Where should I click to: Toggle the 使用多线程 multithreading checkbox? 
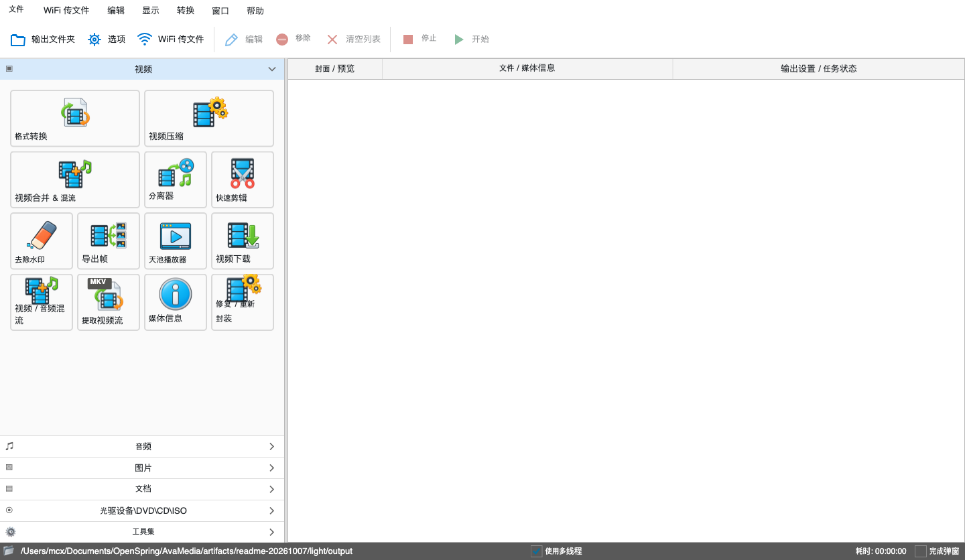coord(537,551)
